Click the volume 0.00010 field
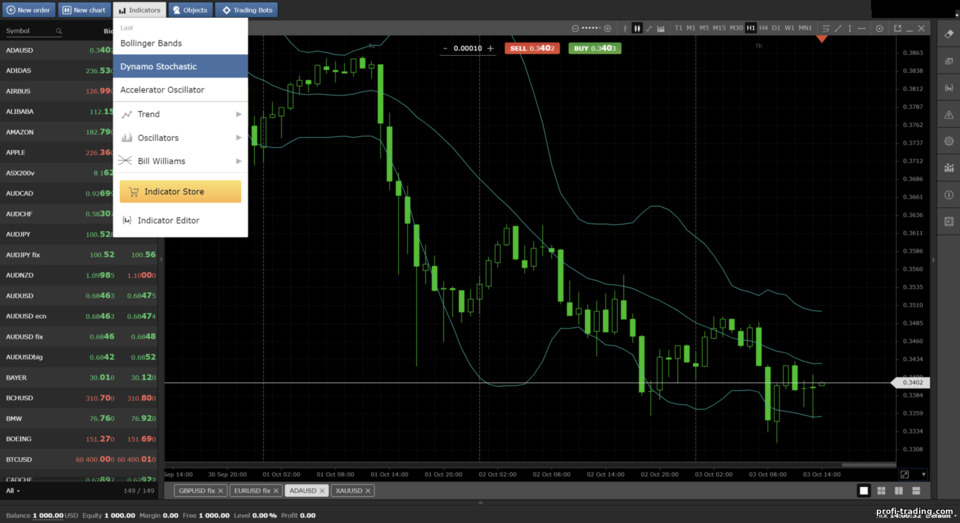This screenshot has width=960, height=523. (468, 48)
